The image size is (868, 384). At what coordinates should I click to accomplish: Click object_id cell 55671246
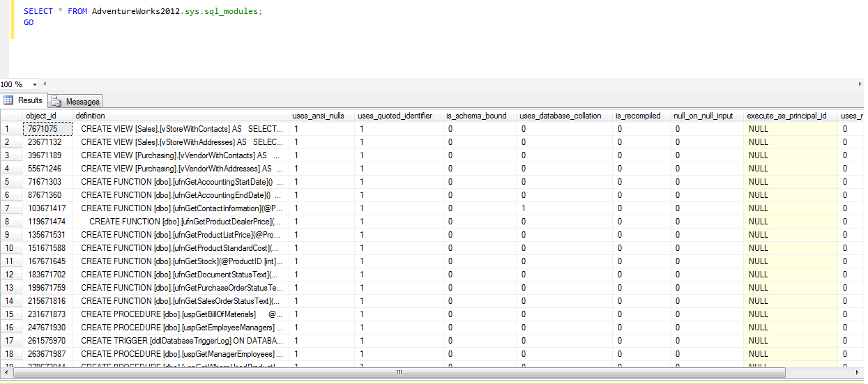47,169
